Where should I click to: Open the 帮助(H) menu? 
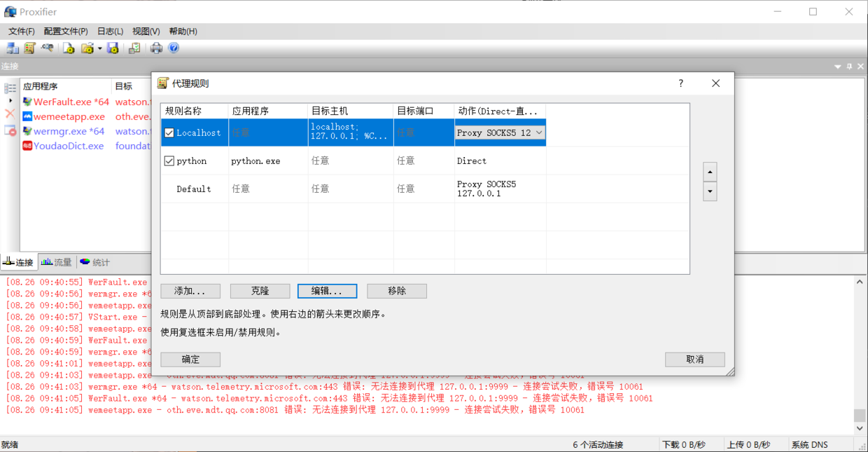coord(183,31)
